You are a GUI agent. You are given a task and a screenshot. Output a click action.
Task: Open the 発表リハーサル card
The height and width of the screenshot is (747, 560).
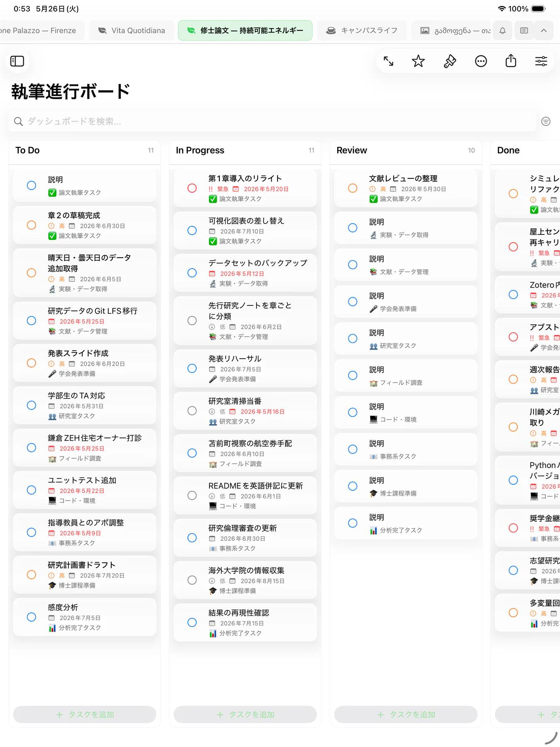point(245,369)
